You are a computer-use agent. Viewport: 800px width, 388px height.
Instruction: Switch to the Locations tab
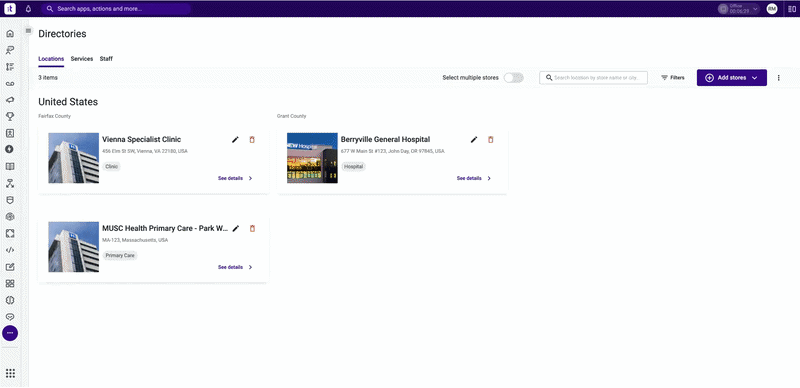[x=51, y=59]
